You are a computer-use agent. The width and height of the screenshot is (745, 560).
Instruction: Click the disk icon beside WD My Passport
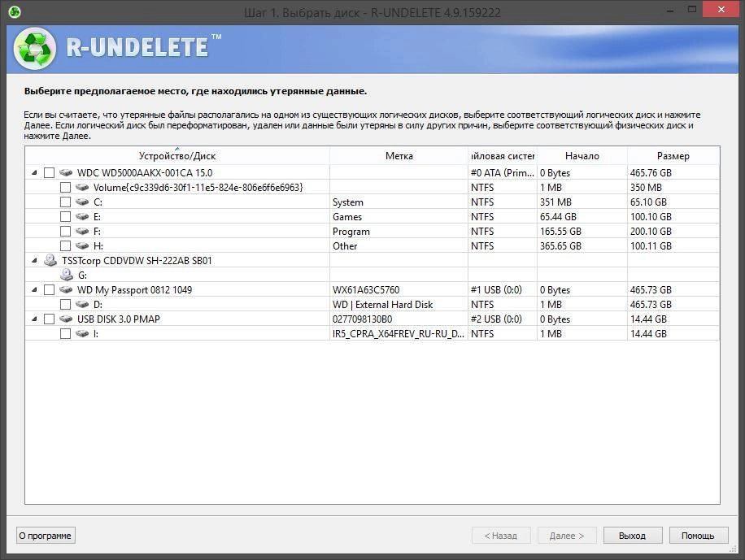coord(66,289)
